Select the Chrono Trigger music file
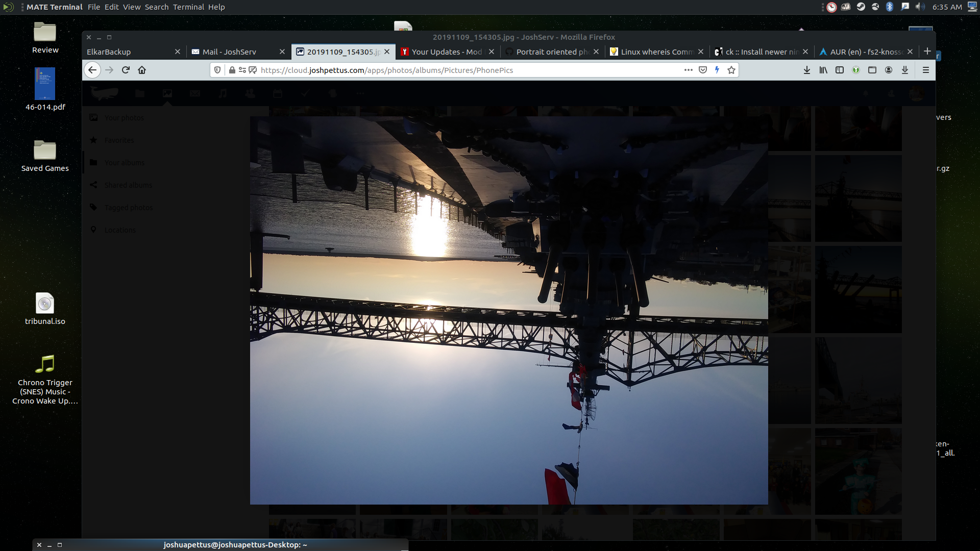 (x=45, y=380)
